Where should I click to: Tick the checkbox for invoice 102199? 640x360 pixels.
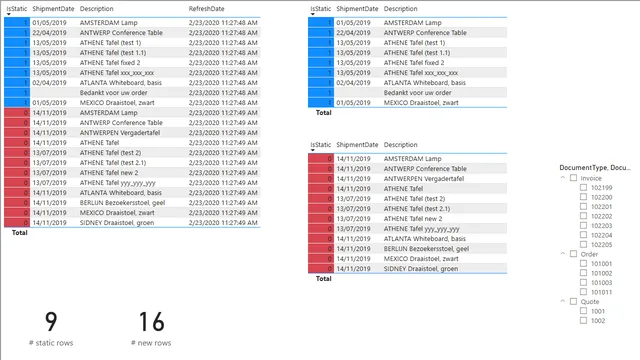583,187
